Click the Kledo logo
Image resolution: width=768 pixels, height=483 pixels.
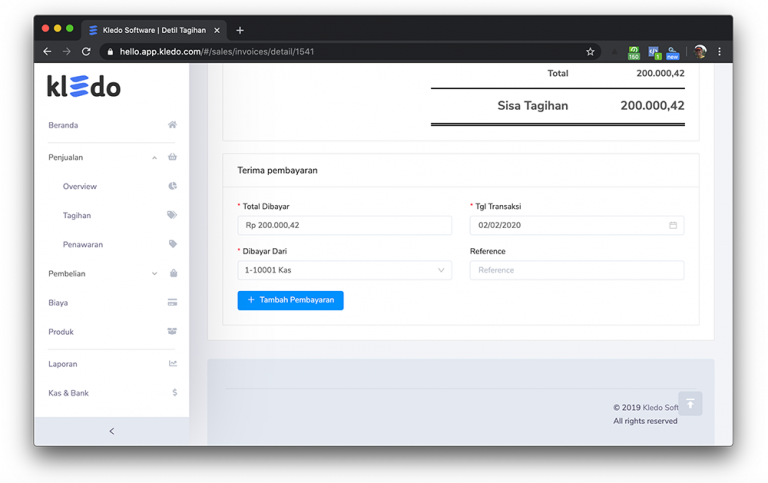pyautogui.click(x=84, y=87)
